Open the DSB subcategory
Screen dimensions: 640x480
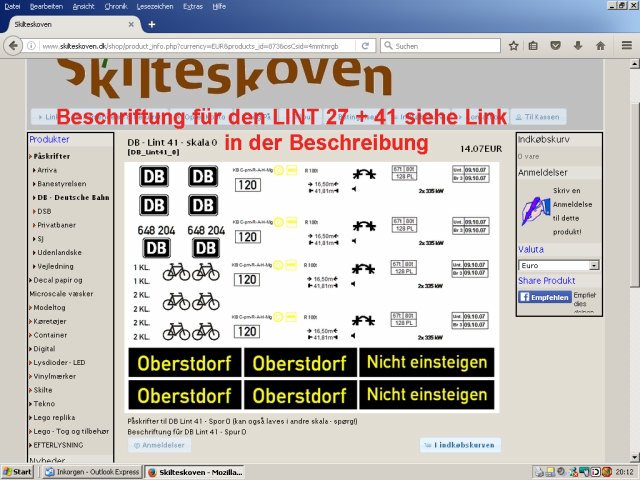[44, 211]
